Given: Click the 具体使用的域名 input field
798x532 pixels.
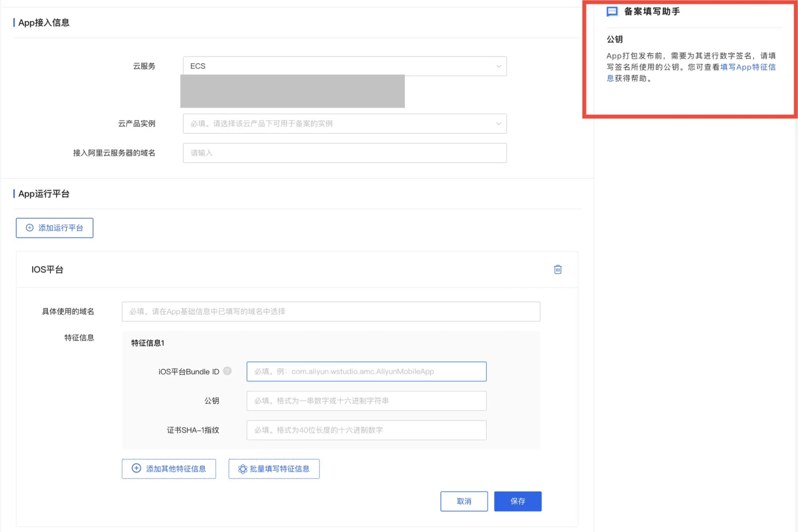Looking at the screenshot, I should tap(331, 311).
